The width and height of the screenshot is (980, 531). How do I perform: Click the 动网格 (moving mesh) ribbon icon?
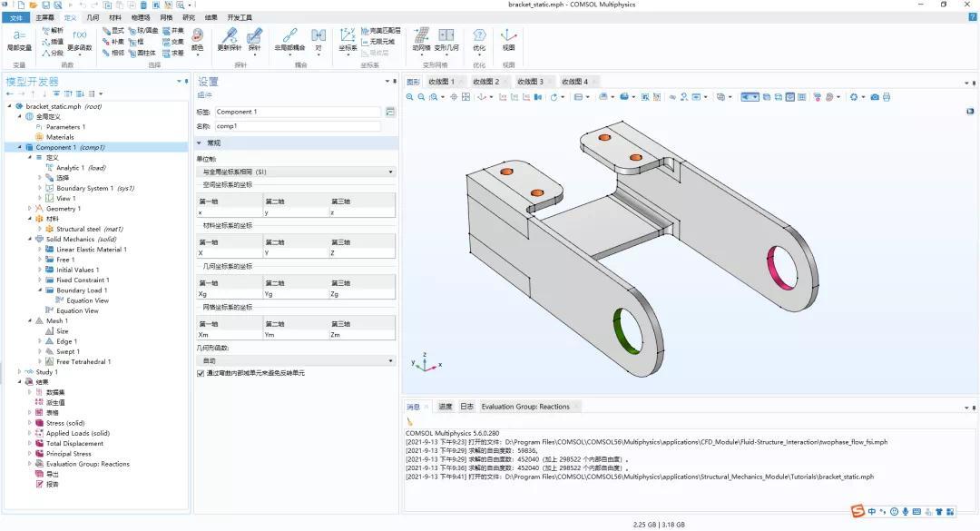pyautogui.click(x=421, y=40)
